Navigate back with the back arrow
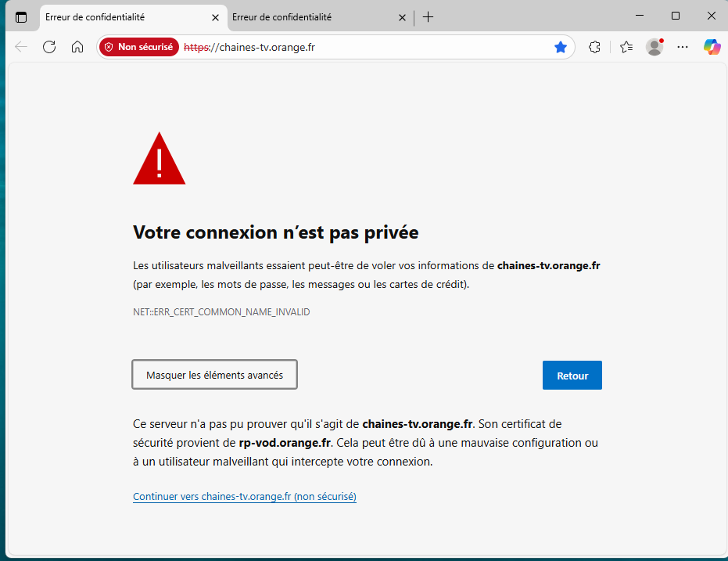The width and height of the screenshot is (728, 561). (21, 47)
